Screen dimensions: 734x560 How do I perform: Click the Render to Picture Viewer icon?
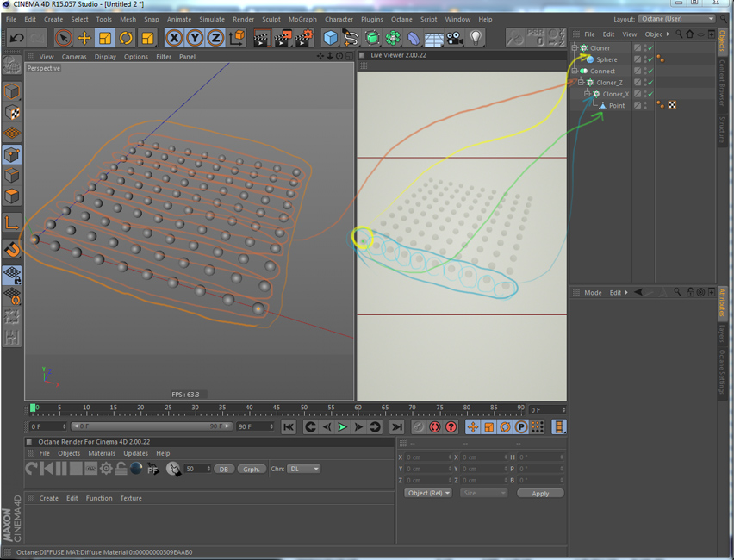pos(283,38)
